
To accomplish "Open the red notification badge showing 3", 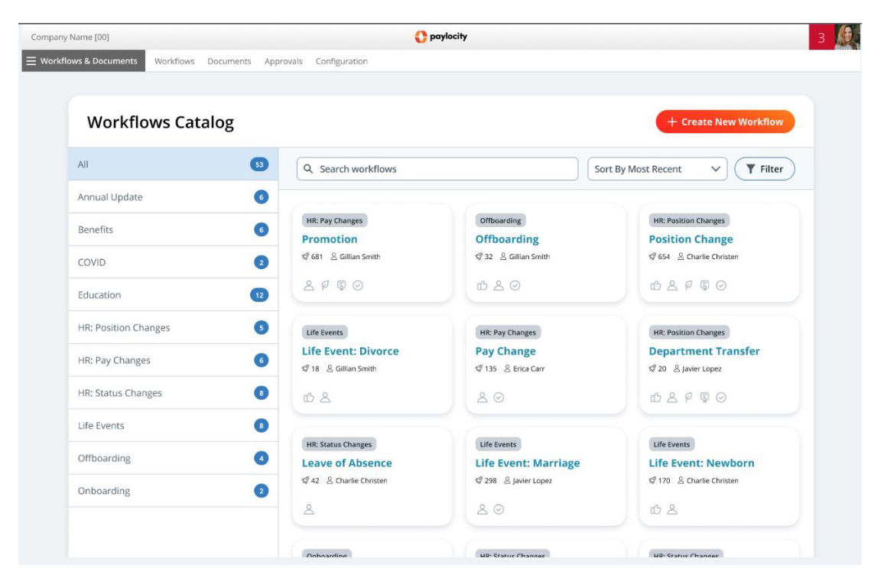I will click(x=821, y=37).
